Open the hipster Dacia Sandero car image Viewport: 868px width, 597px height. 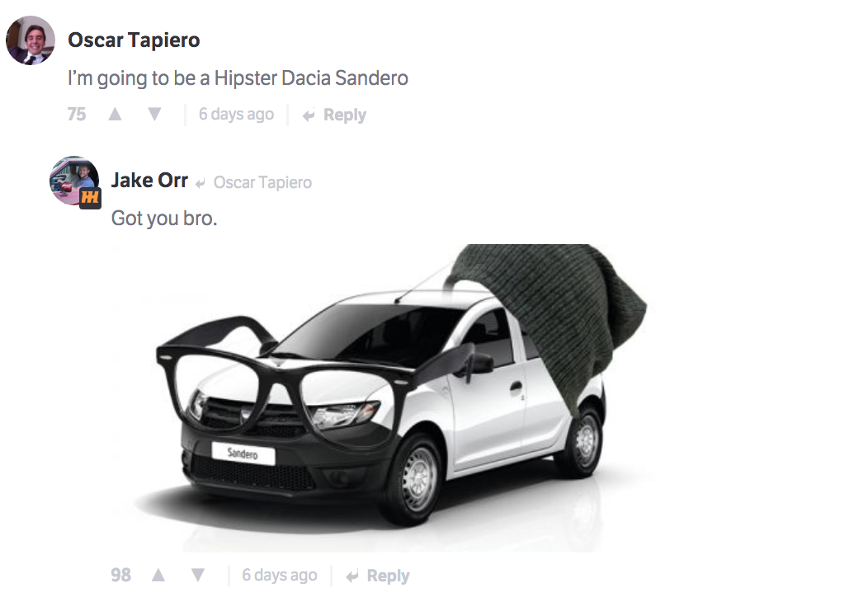[379, 397]
